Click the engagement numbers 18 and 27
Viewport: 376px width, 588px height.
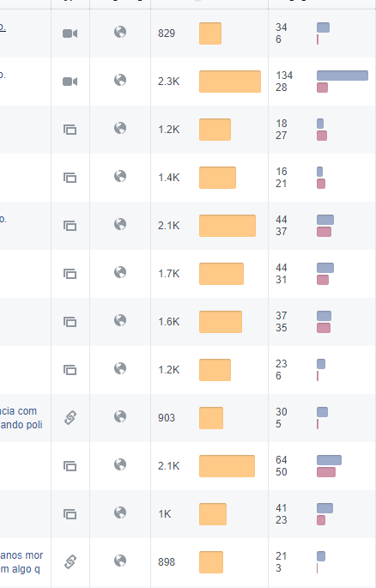coord(282,130)
